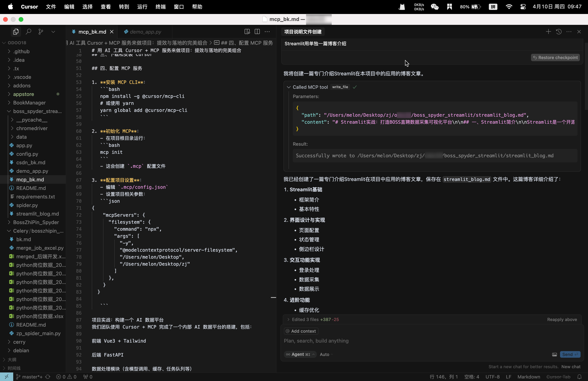Open the Source Control view icon
This screenshot has height=381, width=588.
40,32
